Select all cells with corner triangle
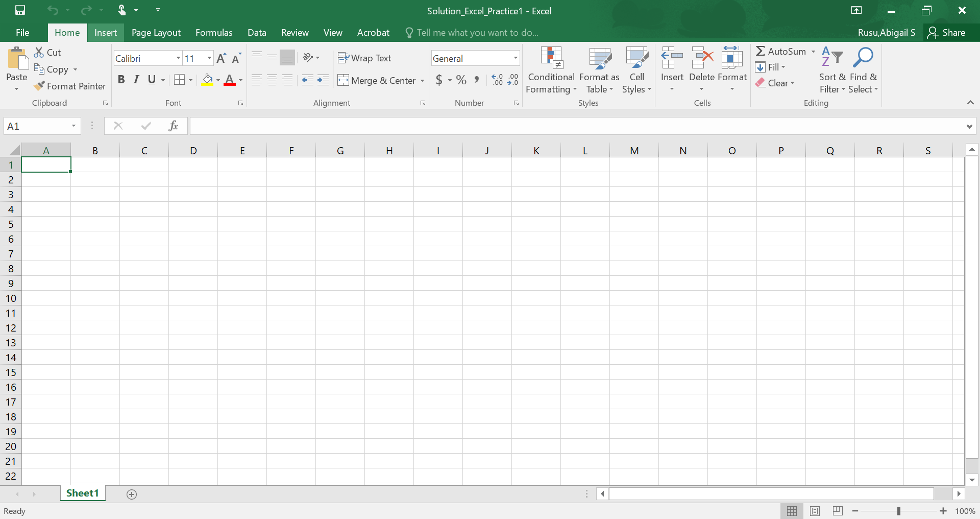The image size is (980, 519). point(14,150)
